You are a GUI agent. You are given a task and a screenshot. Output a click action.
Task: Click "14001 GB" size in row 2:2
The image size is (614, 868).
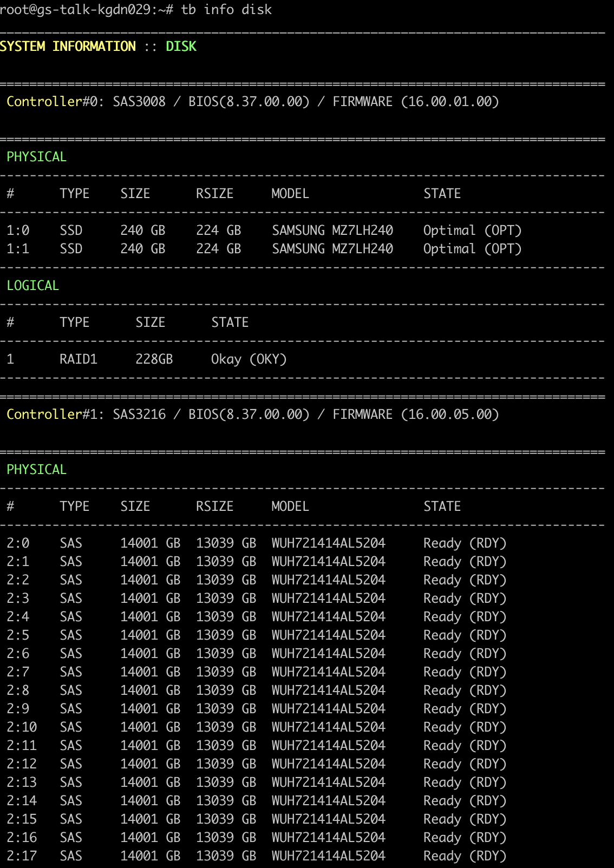click(151, 580)
